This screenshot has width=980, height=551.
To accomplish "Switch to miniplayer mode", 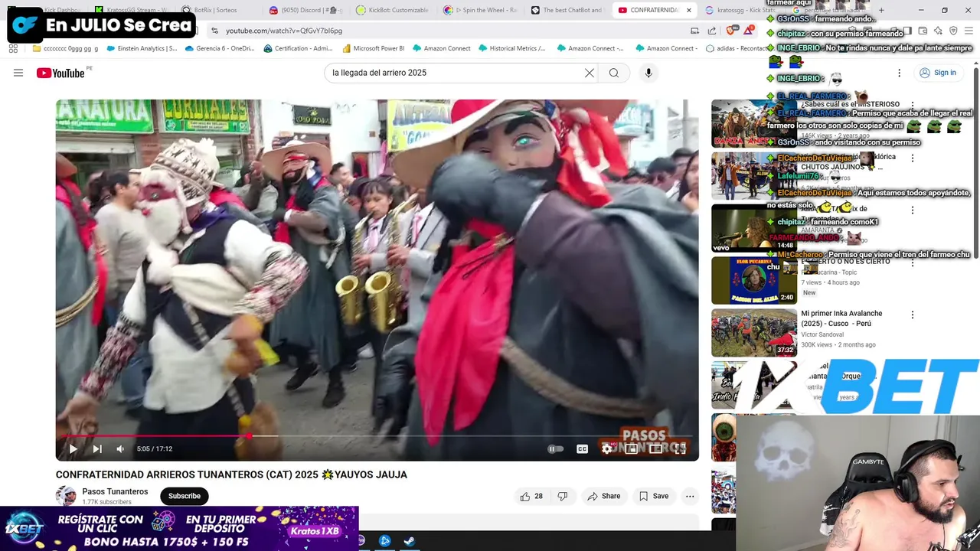I will pos(631,449).
